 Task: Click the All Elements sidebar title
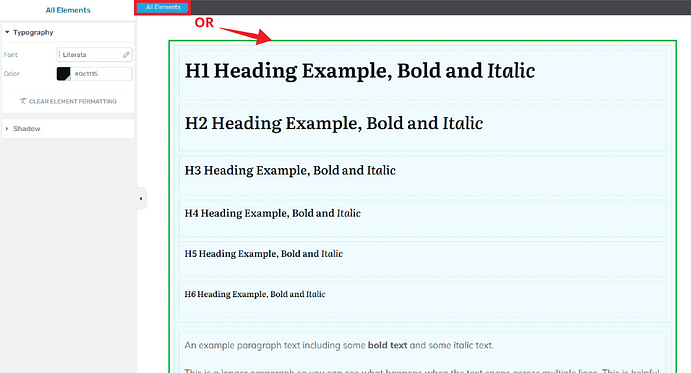[68, 10]
